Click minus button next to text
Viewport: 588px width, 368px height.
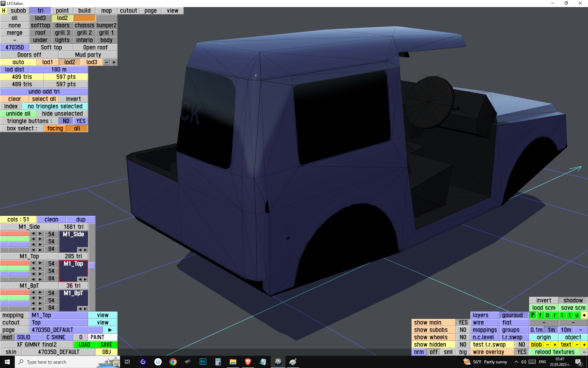coord(577,345)
